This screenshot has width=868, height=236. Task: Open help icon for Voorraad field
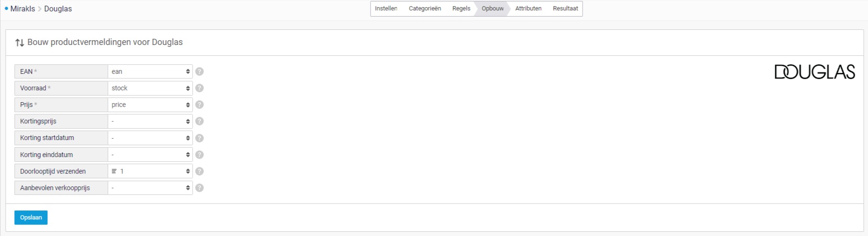coord(200,88)
